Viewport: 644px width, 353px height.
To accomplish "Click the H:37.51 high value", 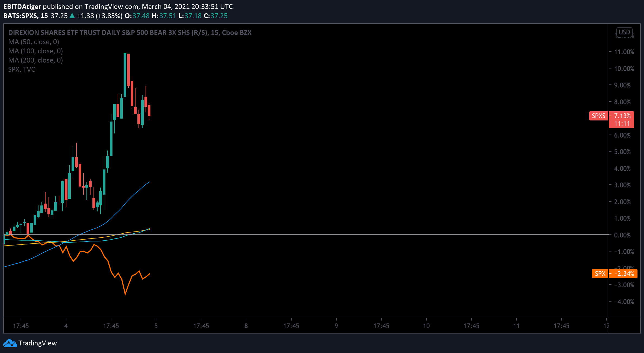I will (164, 16).
